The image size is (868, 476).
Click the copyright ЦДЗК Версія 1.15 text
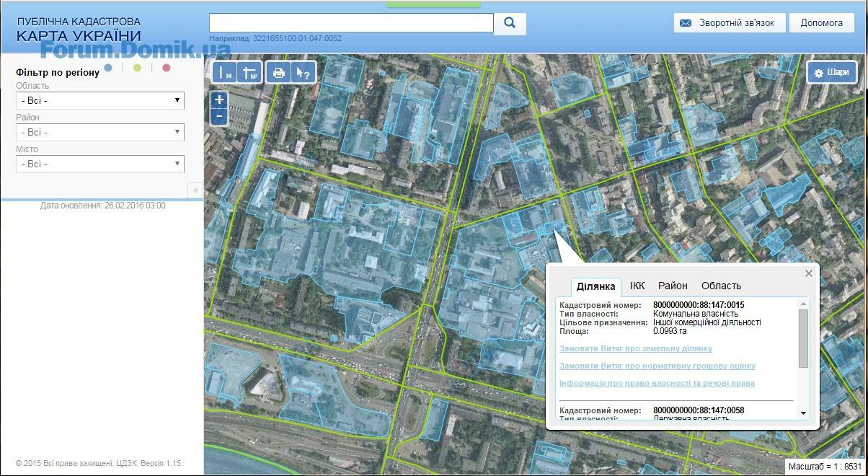tap(99, 463)
